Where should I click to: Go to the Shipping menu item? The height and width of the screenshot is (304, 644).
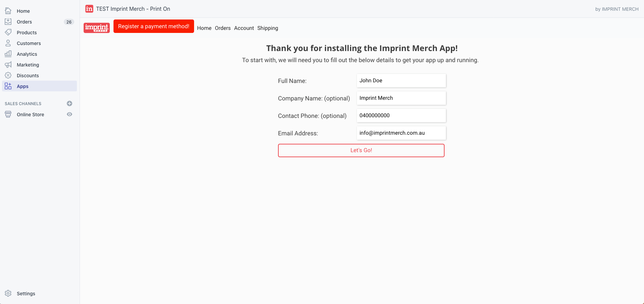pyautogui.click(x=268, y=28)
